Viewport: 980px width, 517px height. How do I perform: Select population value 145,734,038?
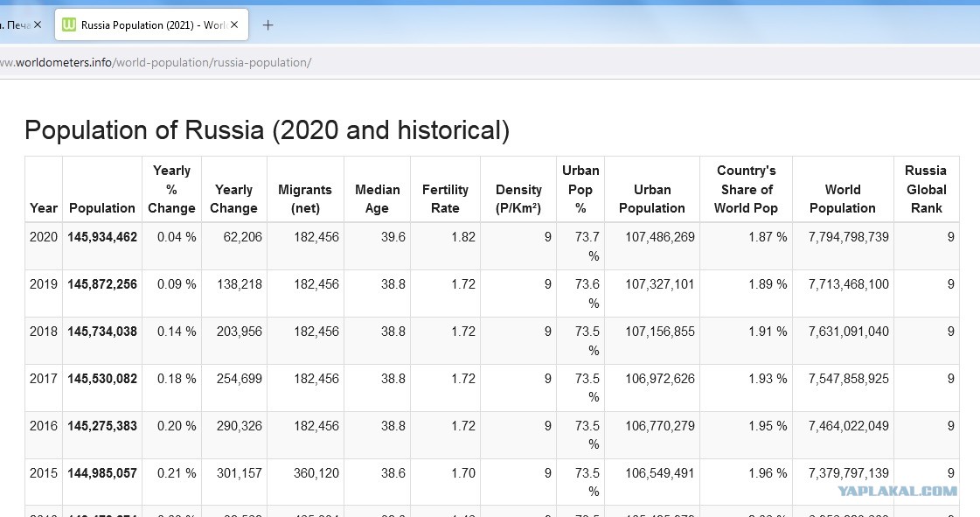coord(102,332)
